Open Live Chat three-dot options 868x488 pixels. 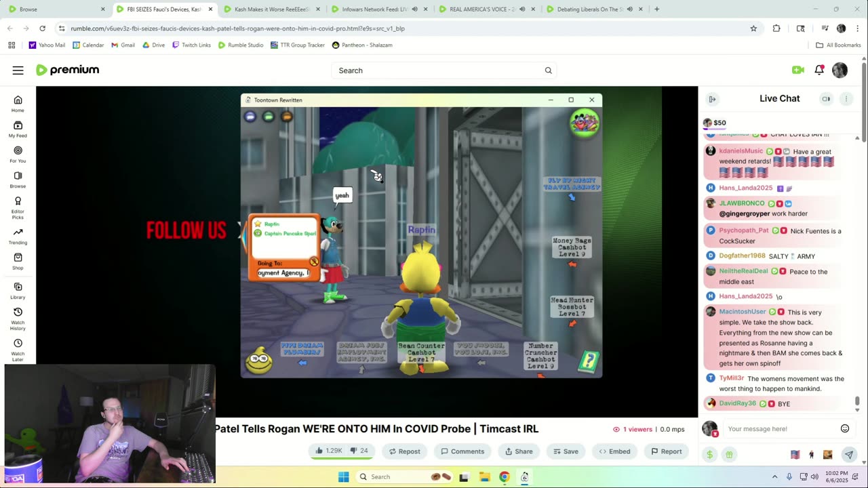pos(846,99)
